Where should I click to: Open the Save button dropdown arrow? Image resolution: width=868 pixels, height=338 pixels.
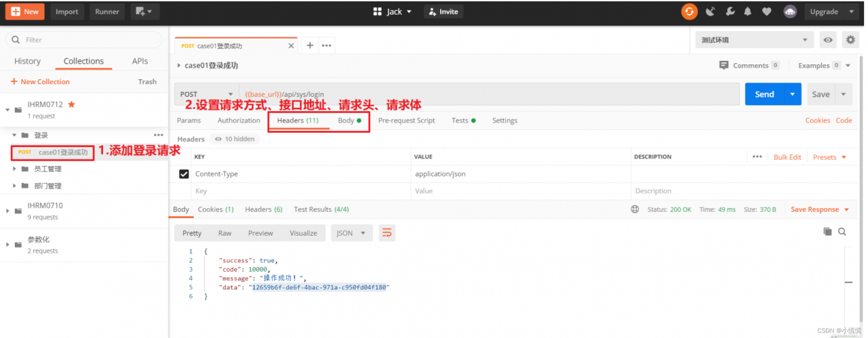pos(843,94)
